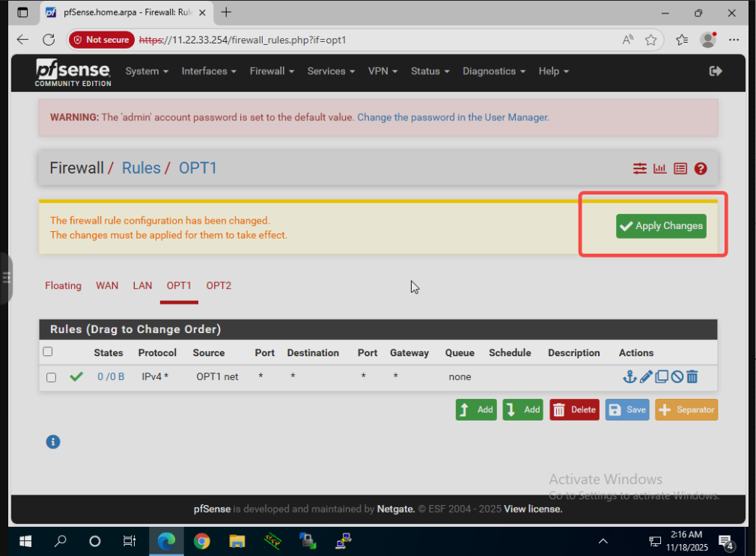Expand the Interfaces menu
The image size is (756, 556).
pos(209,71)
